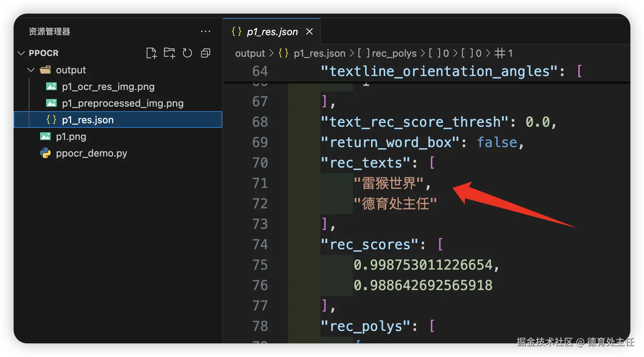Open p1_preprocessed_img.png file
The height and width of the screenshot is (357, 644).
(x=122, y=103)
